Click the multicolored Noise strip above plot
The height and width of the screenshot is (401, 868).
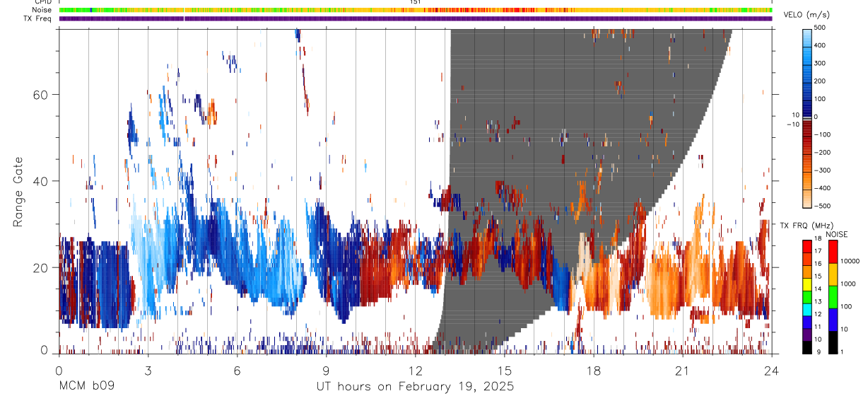tap(416, 10)
